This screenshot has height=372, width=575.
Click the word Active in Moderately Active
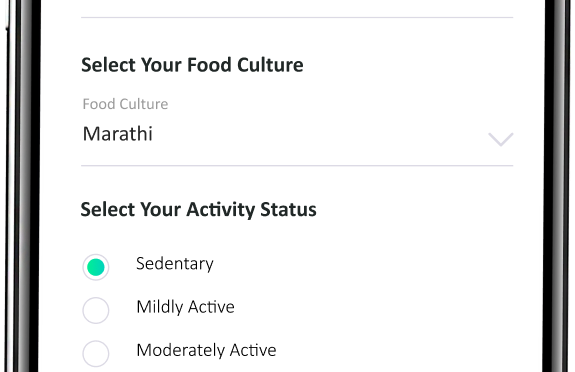click(x=253, y=350)
